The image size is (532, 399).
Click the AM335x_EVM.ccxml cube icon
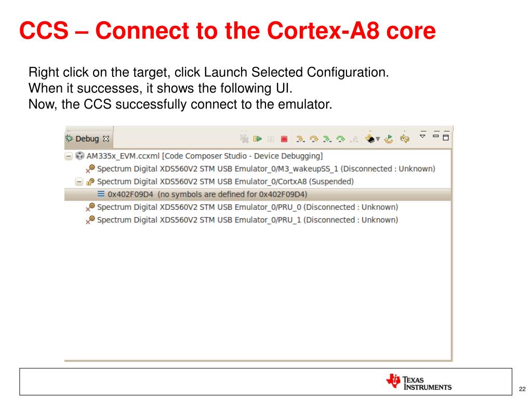79,156
